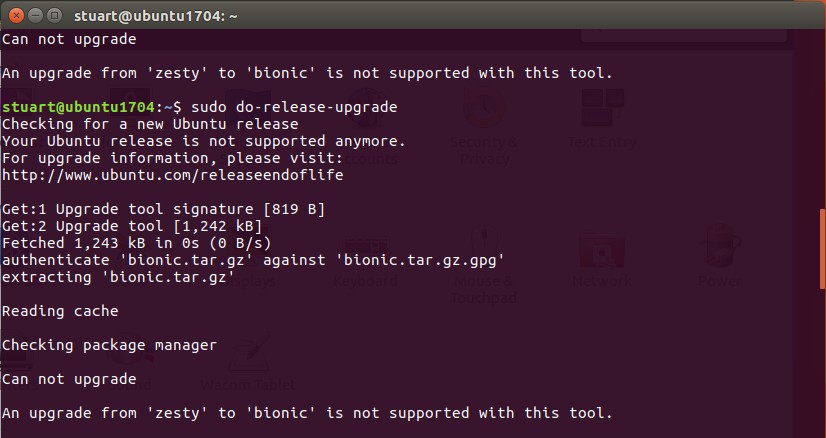
Task: Click the first 'zesty' to 'bionic' error line
Action: tap(306, 73)
